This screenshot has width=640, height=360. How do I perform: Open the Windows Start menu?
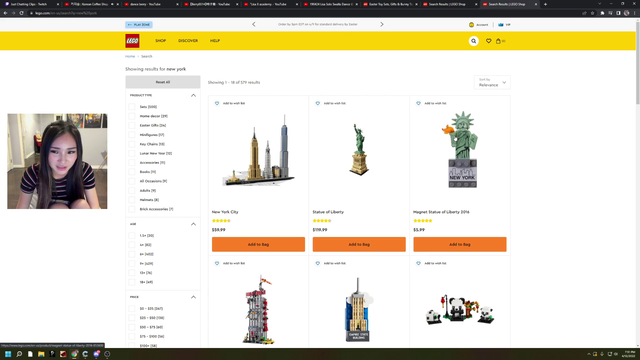[x=8, y=354]
